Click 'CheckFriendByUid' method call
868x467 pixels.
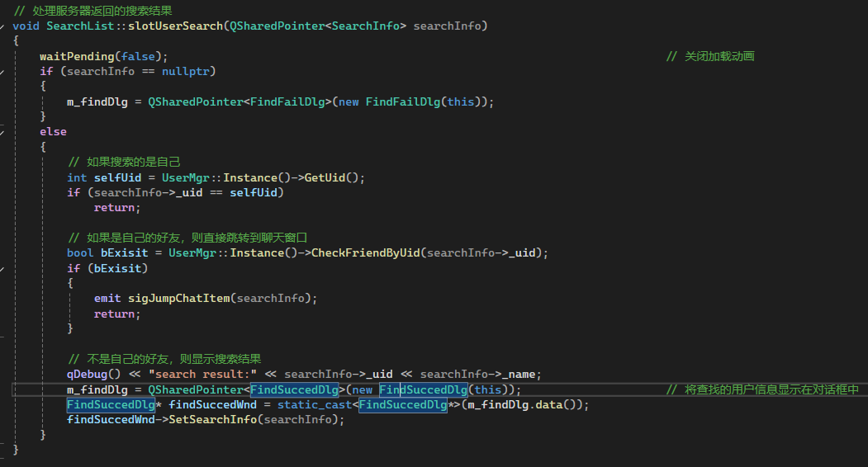365,252
